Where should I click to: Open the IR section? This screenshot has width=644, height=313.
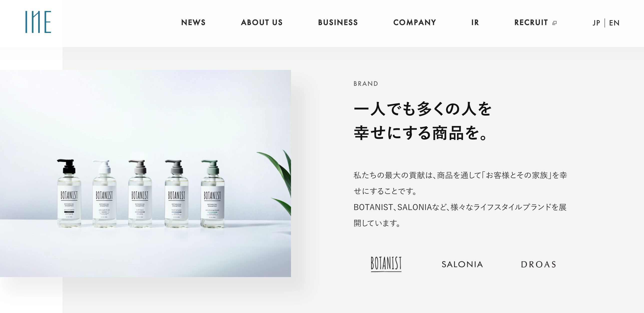tap(475, 22)
